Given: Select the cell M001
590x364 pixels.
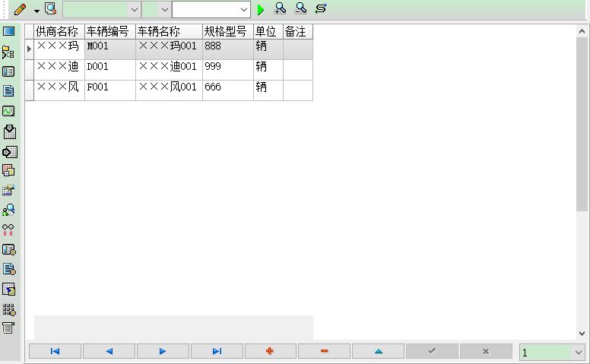Looking at the screenshot, I should (x=110, y=49).
